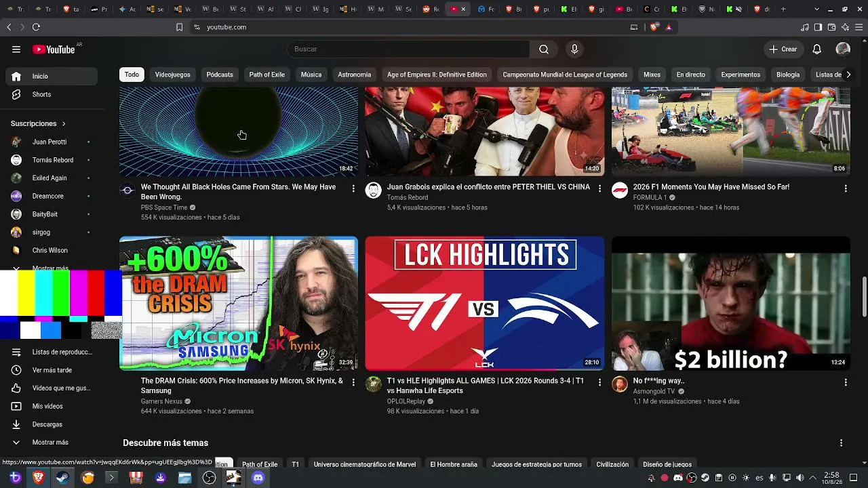This screenshot has height=488, width=868.
Task: Open the $2 billion Asmongold thumbnail
Action: coord(731,303)
